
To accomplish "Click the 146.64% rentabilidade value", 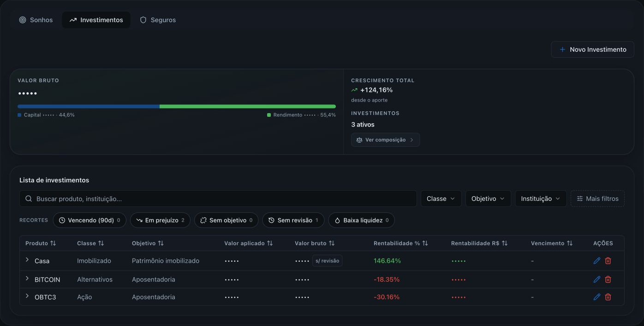I will point(387,261).
